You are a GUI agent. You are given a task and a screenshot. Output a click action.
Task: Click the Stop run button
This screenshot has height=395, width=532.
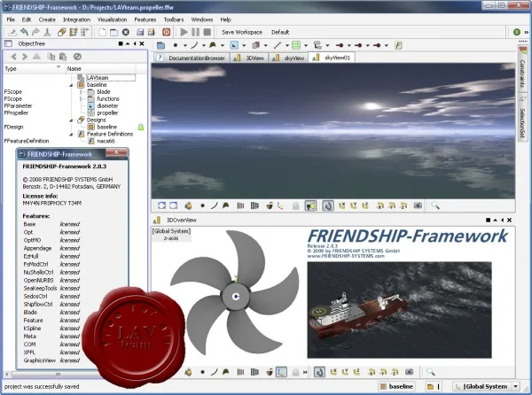click(x=207, y=32)
